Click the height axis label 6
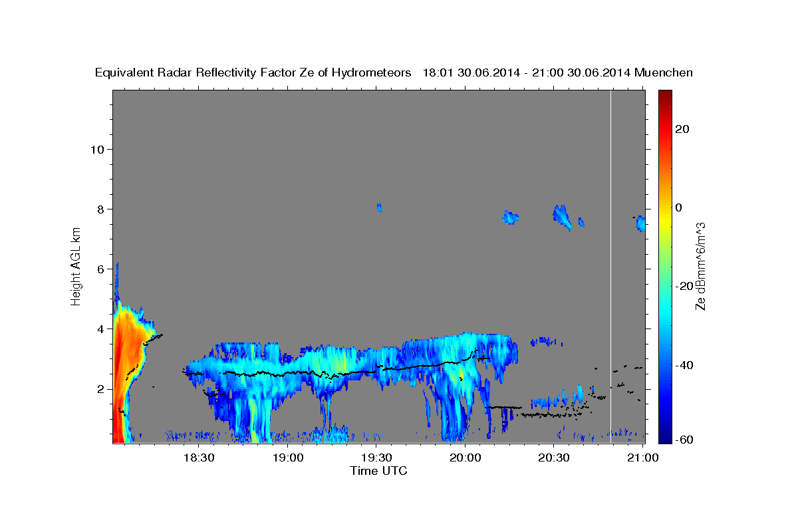Image resolution: width=798 pixels, height=532 pixels. pyautogui.click(x=100, y=269)
